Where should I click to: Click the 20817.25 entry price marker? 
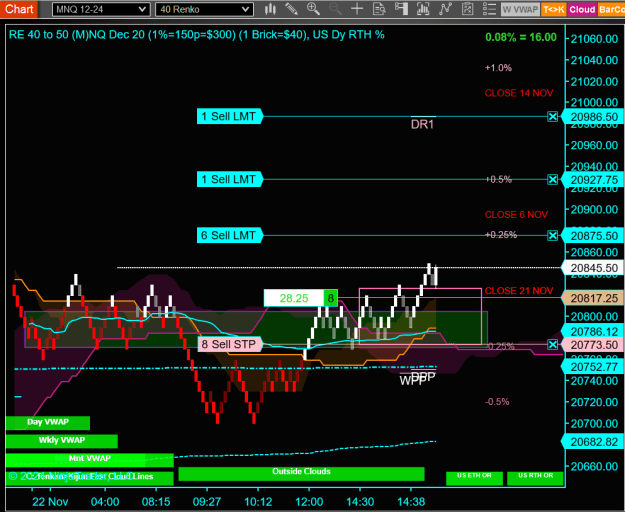[x=594, y=298]
